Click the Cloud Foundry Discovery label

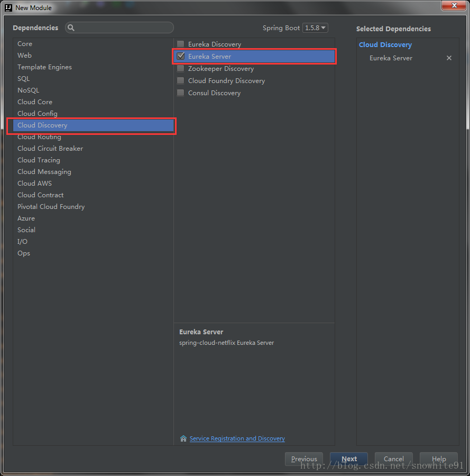point(226,81)
